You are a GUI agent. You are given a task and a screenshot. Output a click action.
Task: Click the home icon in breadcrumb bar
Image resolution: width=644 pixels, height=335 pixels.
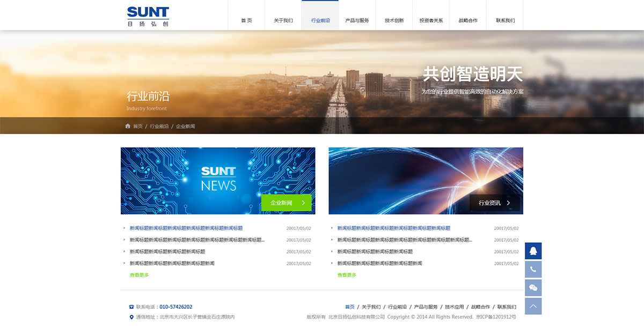(128, 126)
